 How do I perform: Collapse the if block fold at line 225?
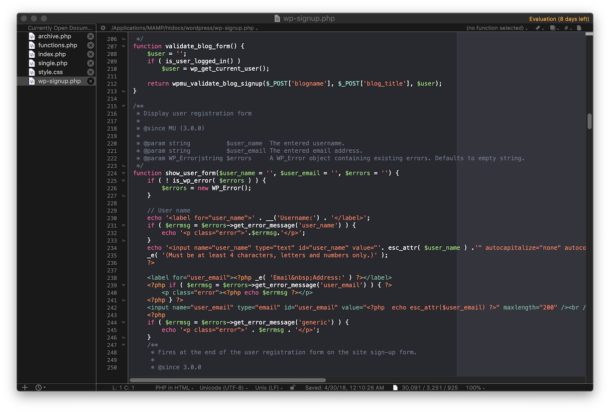(x=124, y=181)
